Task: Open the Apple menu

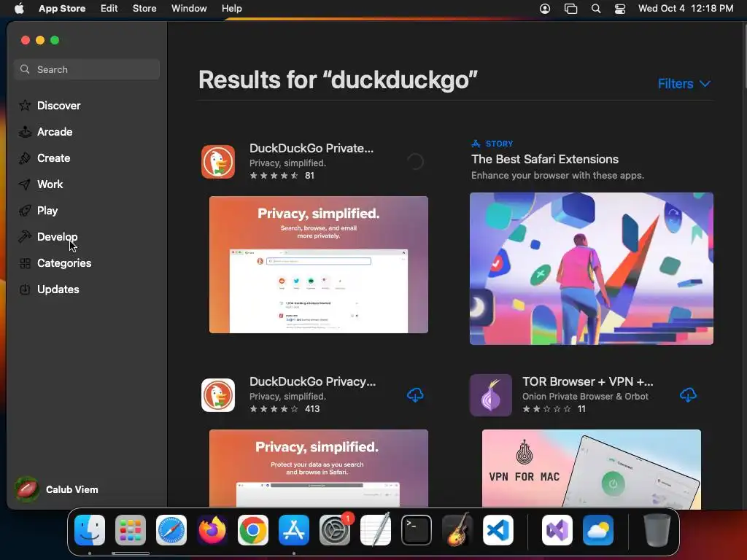Action: [x=19, y=9]
